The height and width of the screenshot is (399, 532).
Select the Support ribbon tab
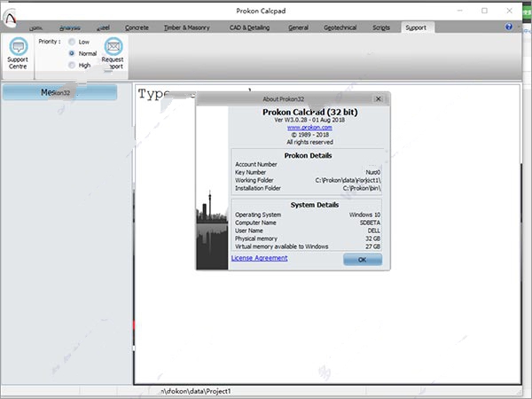(416, 27)
